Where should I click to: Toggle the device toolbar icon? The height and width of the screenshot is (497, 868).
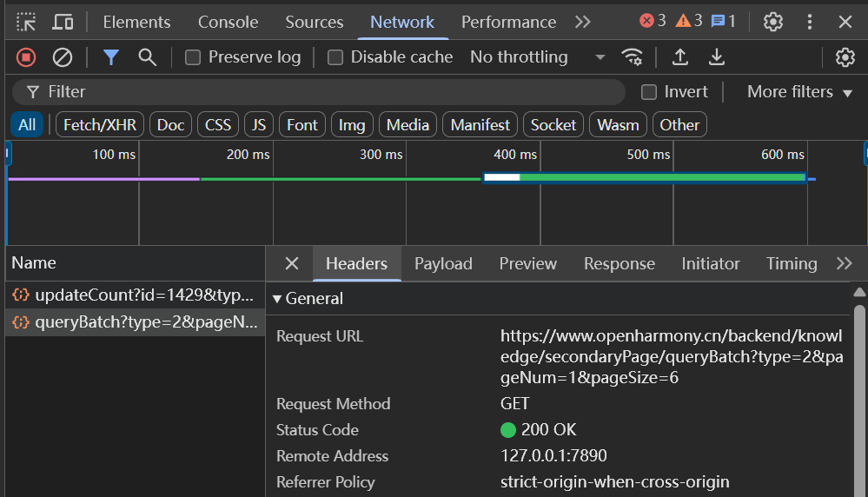63,22
